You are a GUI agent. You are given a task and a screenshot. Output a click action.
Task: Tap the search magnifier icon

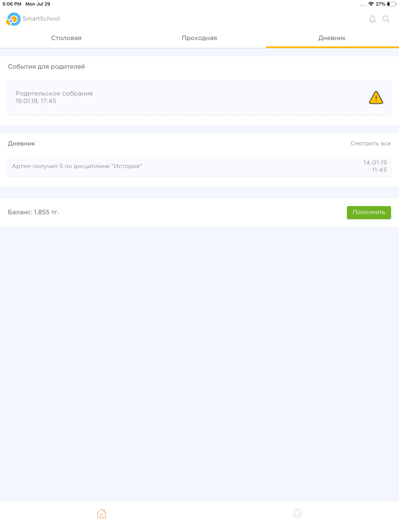pyautogui.click(x=386, y=19)
